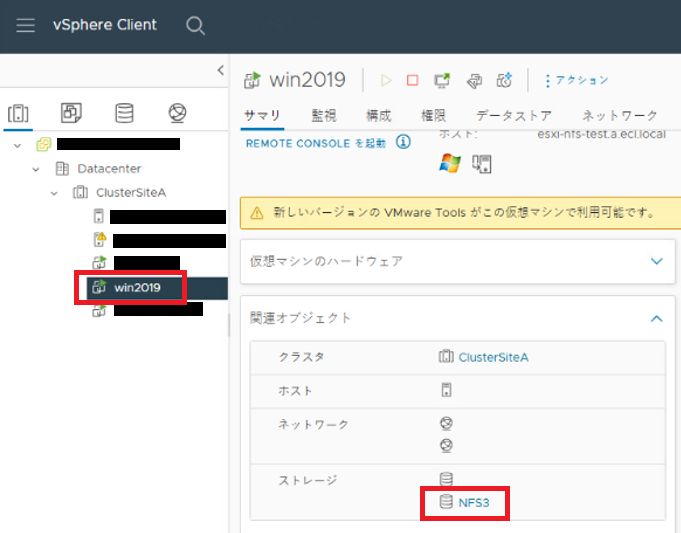Screen dimensions: 681x533
Task: Open the ClusterSiteA cluster link
Action: click(x=493, y=357)
